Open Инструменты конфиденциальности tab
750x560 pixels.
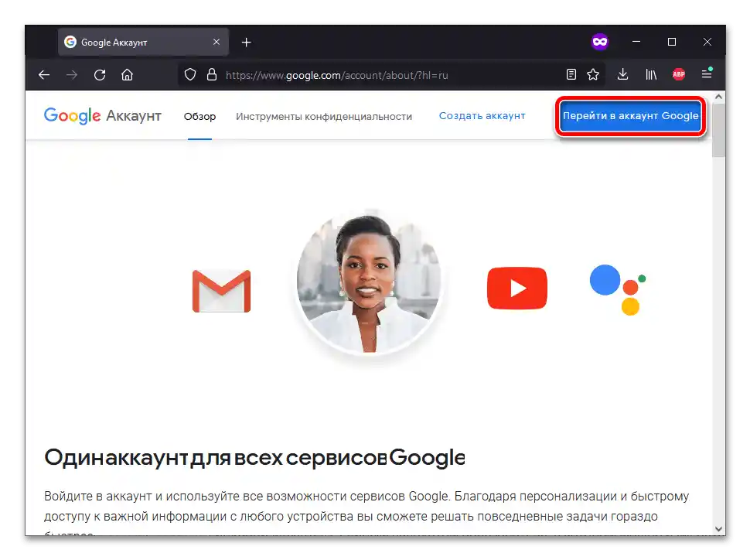[324, 116]
